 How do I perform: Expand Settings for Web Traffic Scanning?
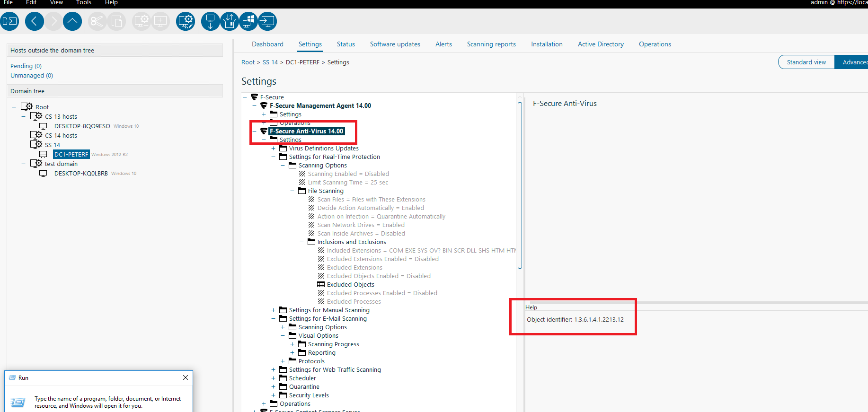click(x=273, y=369)
